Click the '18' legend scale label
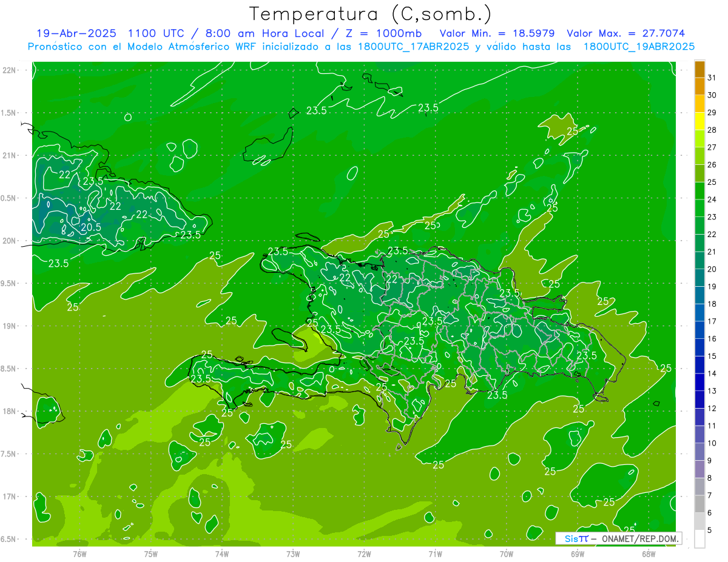Screen dimensions: 728x562 [x=712, y=304]
